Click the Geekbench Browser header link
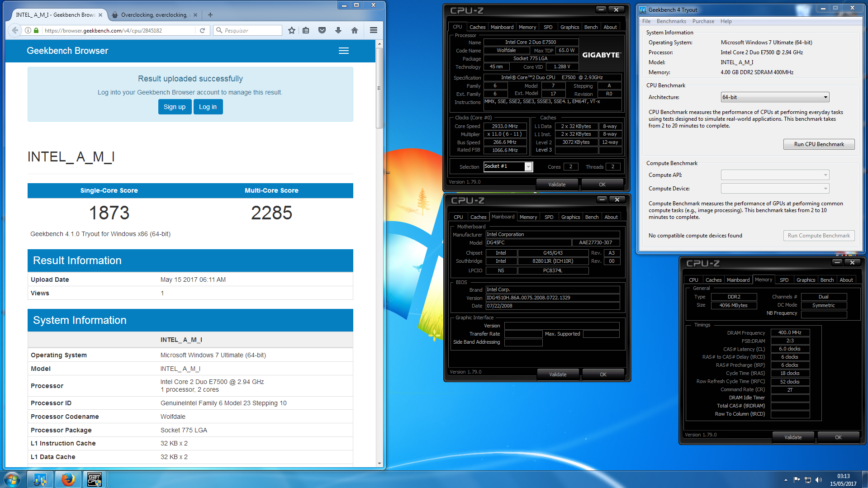The image size is (868, 488). coord(67,51)
